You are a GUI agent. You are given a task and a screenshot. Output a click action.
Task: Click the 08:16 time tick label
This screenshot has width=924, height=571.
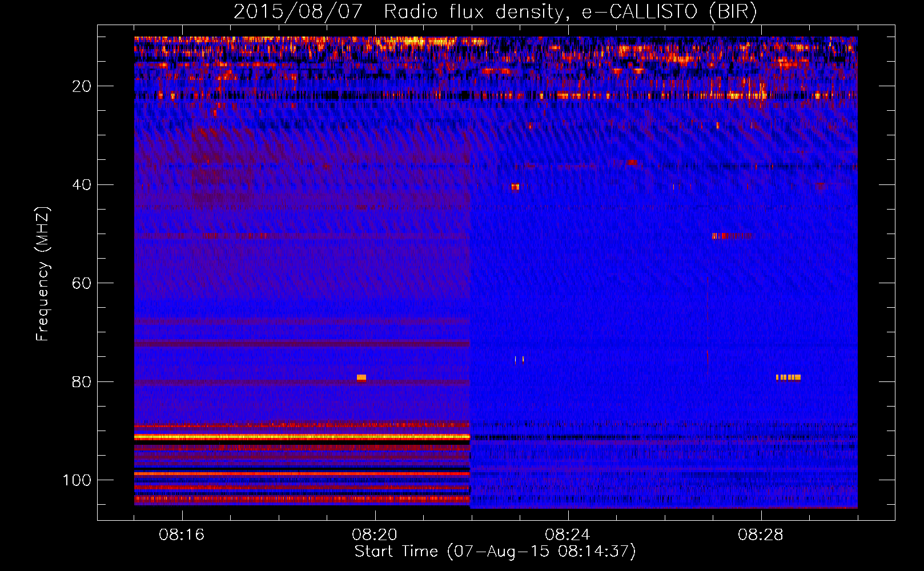(182, 535)
